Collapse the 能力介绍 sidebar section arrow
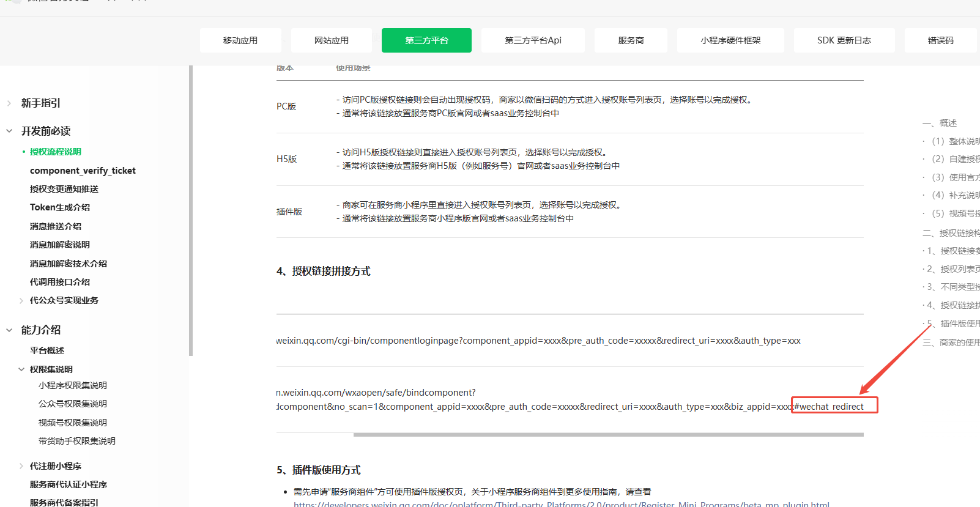Image resolution: width=980 pixels, height=507 pixels. [9, 330]
